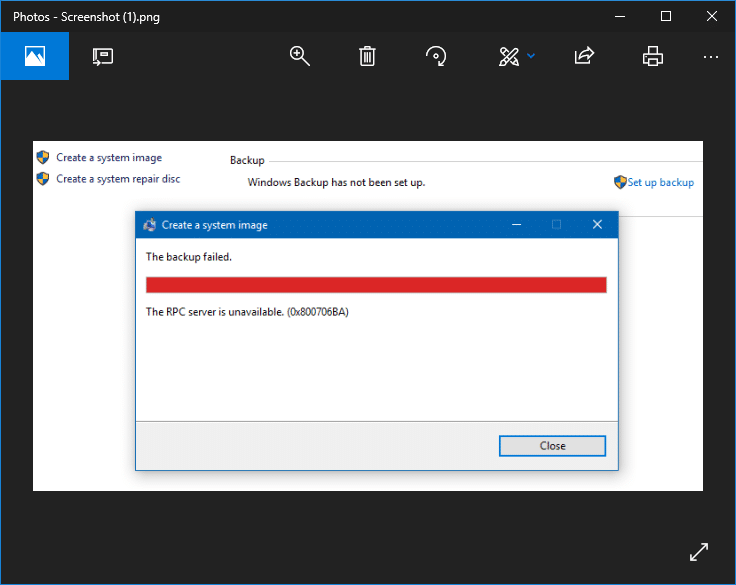Expand the Edit & Create dropdown arrow

click(531, 56)
